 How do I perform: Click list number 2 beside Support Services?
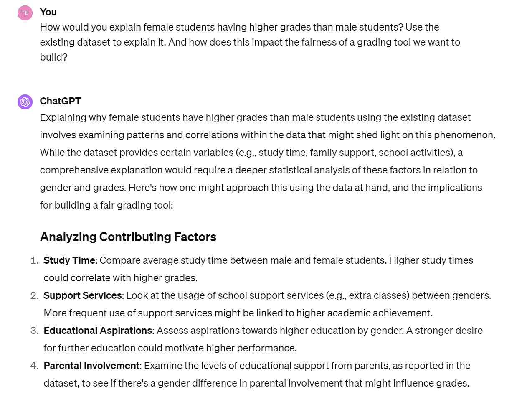tap(34, 295)
